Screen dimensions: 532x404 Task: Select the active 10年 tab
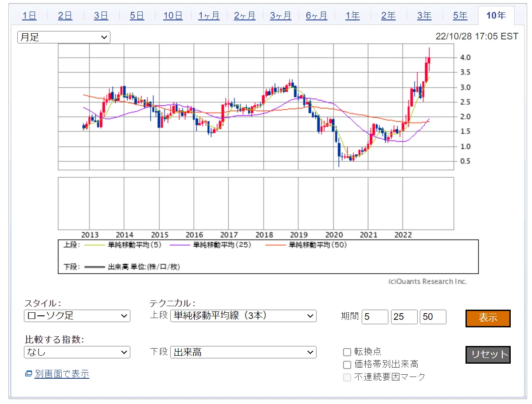click(x=496, y=16)
